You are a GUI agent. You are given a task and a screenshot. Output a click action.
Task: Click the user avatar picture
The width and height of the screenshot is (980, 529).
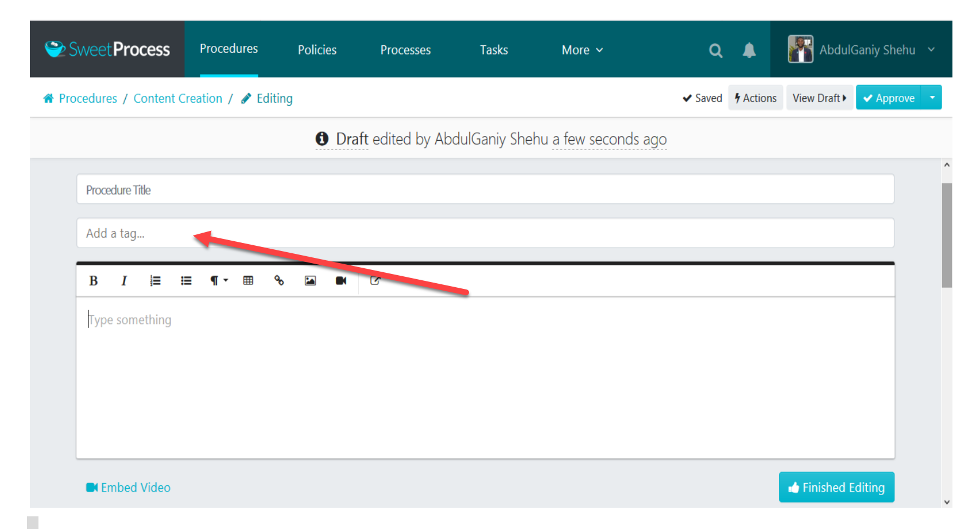800,49
